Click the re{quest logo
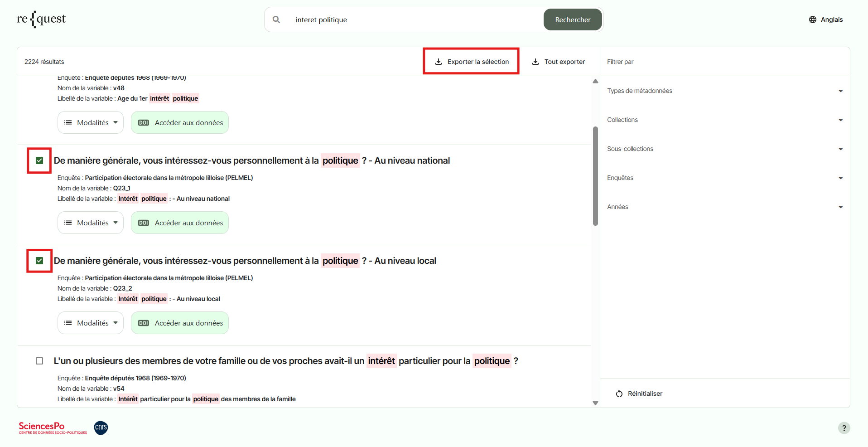 [41, 19]
